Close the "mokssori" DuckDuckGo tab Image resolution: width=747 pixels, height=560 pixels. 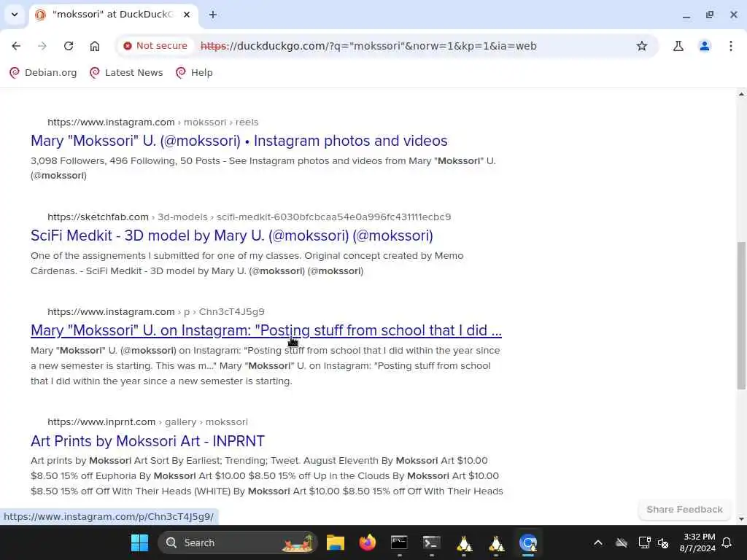[187, 15]
